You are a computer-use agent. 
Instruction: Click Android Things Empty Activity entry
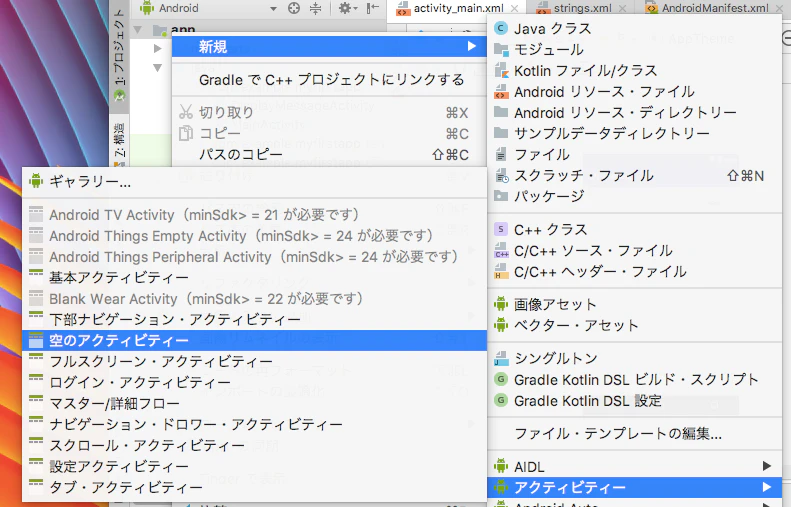[254, 236]
